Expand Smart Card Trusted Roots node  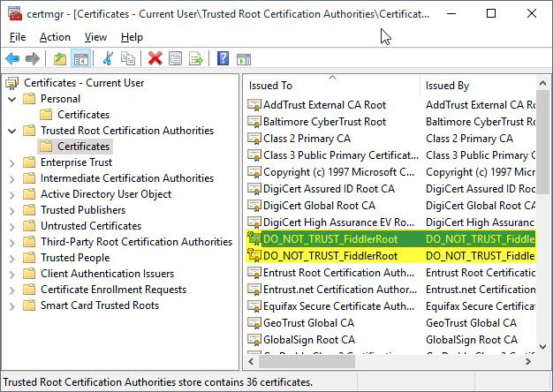point(12,306)
